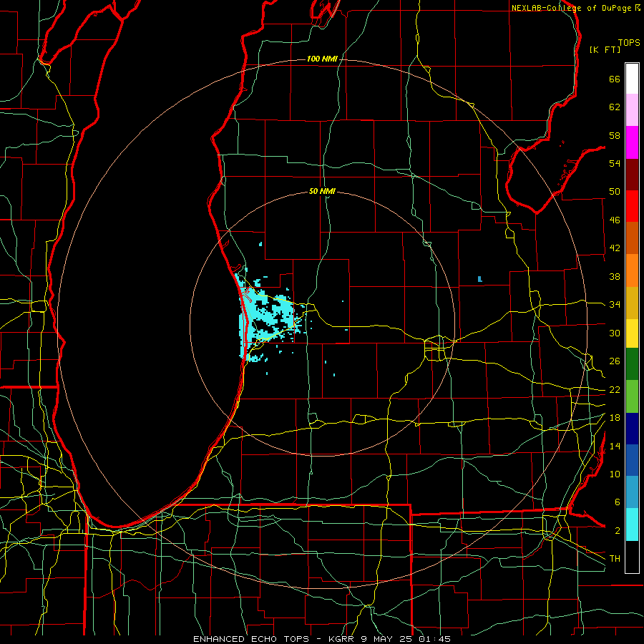The height and width of the screenshot is (644, 644).
Task: Click the legend value 38
Action: coord(615,276)
